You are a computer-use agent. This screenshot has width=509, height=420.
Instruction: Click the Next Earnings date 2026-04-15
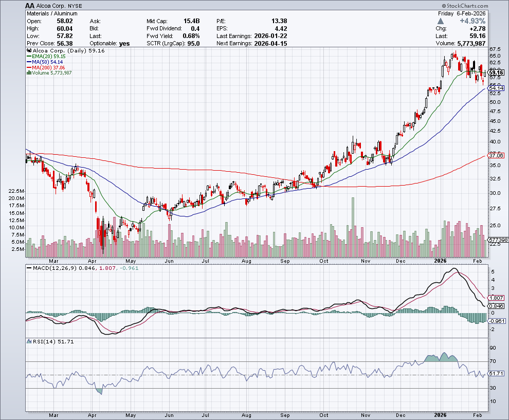(271, 44)
